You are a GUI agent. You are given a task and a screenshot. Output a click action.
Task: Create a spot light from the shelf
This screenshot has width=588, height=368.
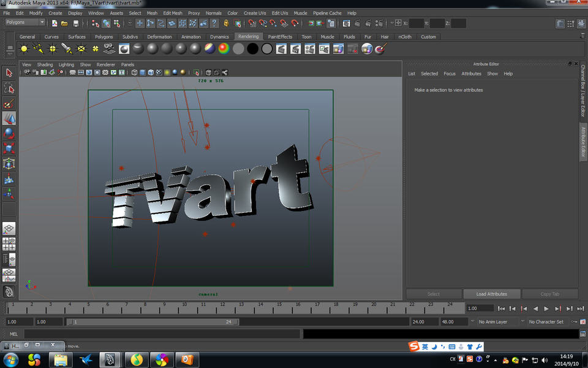click(x=67, y=48)
